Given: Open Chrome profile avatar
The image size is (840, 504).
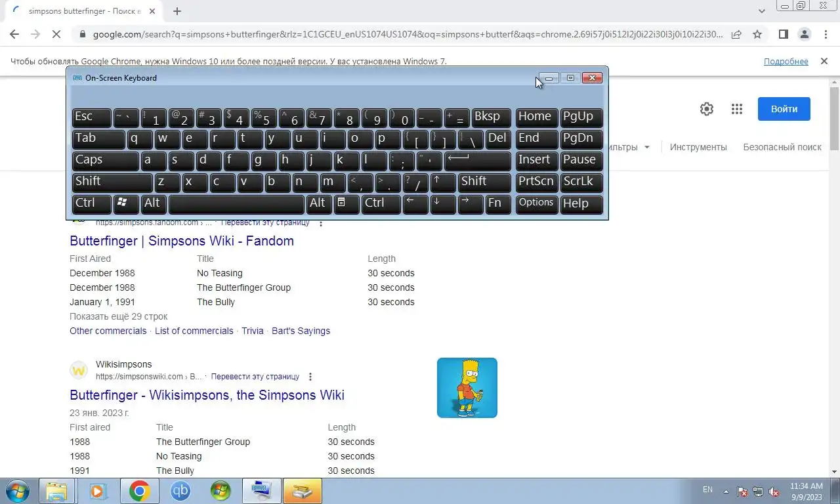Looking at the screenshot, I should click(804, 34).
